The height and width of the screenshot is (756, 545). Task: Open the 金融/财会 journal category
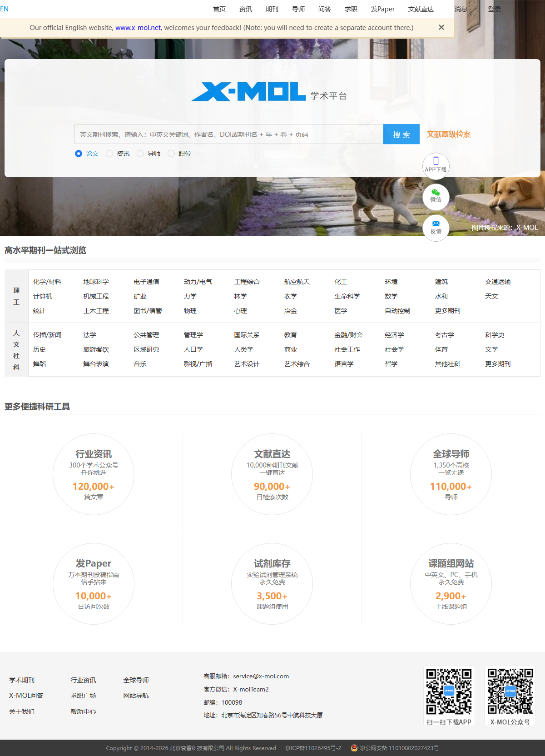point(349,335)
